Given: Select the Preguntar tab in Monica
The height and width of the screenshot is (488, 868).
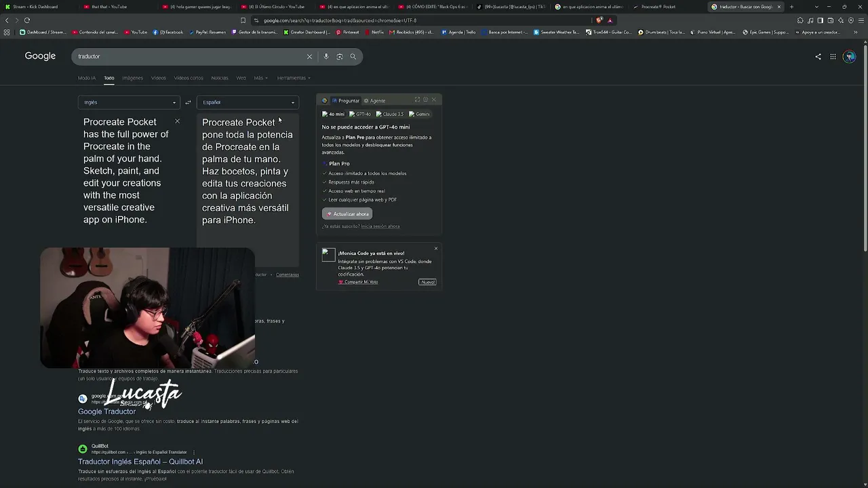Looking at the screenshot, I should point(346,100).
